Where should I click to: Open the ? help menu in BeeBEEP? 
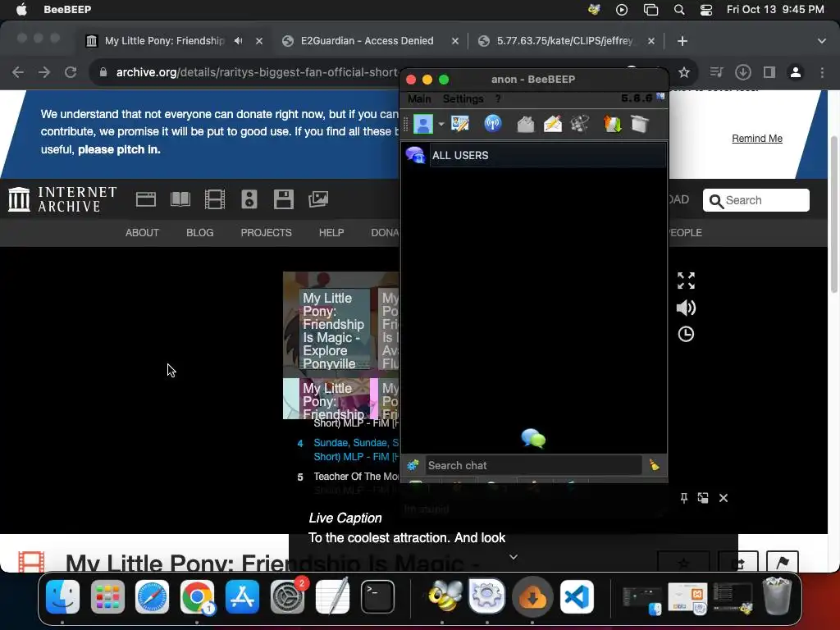498,98
